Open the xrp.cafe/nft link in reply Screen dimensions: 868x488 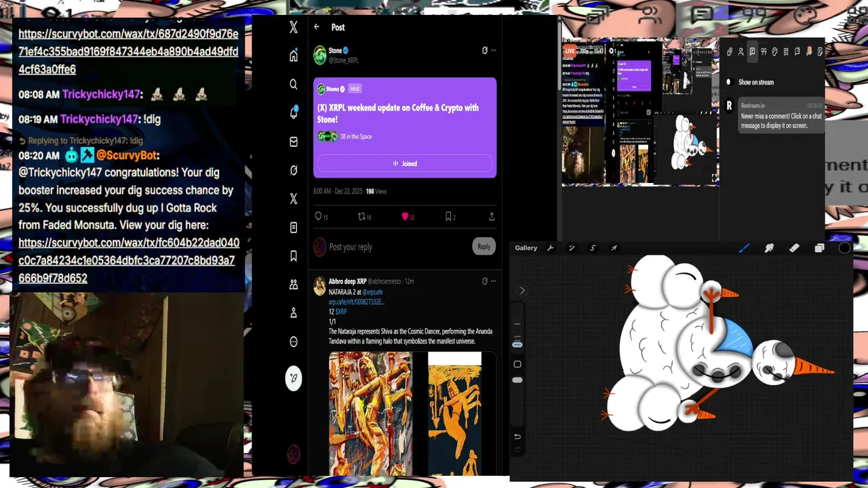[x=357, y=302]
